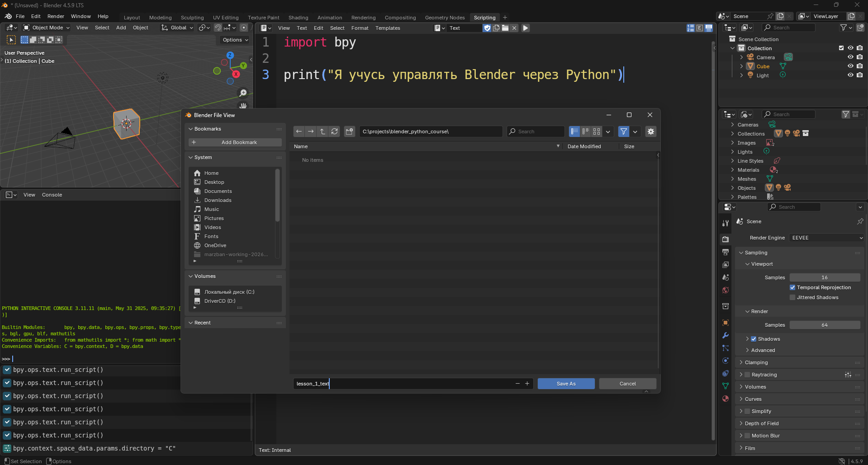Open a text file using the folder icon
868x465 pixels.
[x=505, y=28]
